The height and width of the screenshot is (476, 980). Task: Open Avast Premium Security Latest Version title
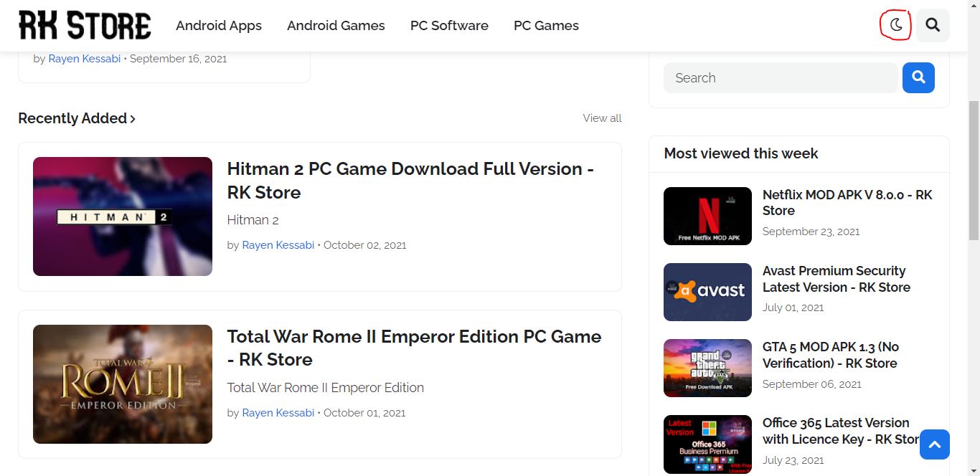837,279
